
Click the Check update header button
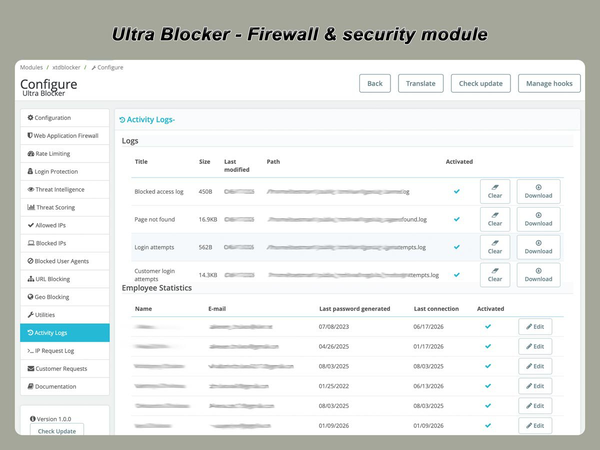point(481,83)
